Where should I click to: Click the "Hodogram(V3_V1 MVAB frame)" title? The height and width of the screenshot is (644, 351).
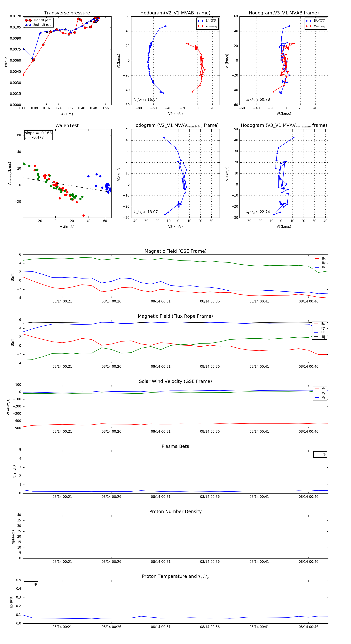(x=284, y=13)
